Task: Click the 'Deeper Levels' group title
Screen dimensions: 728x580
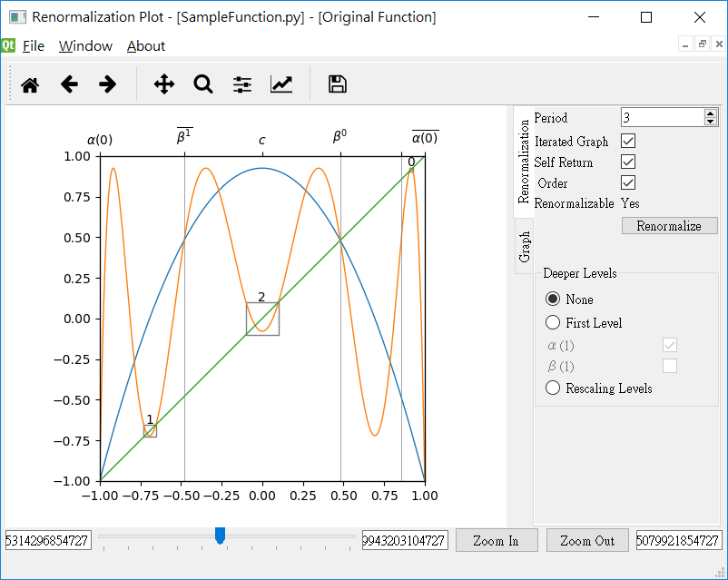Action: pyautogui.click(x=580, y=273)
